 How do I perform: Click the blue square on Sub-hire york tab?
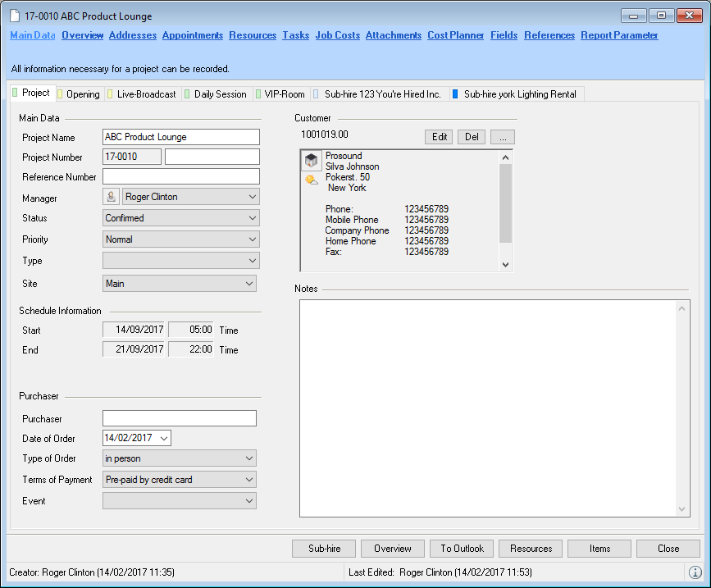[x=455, y=94]
